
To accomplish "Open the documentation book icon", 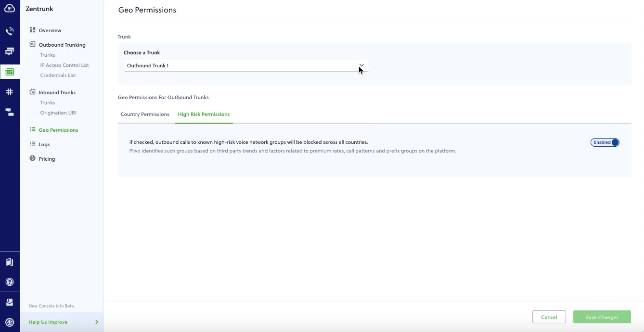I will (x=10, y=262).
